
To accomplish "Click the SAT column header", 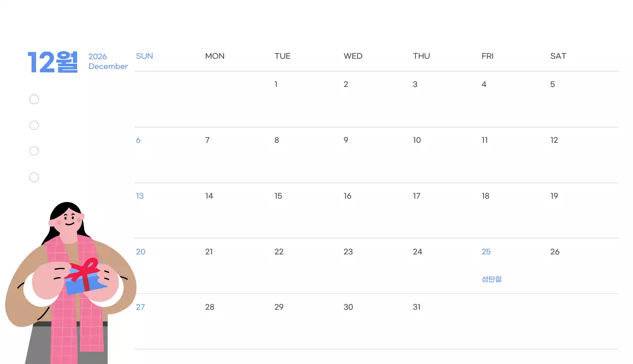I will click(x=558, y=56).
